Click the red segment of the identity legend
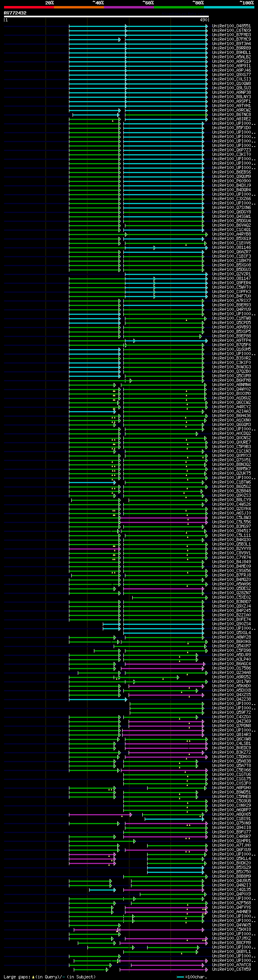The image size is (258, 980). click(x=29, y=7)
